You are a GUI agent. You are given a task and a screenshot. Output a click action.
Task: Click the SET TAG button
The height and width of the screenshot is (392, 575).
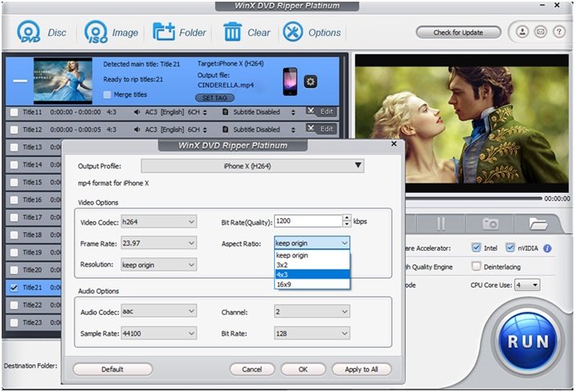pyautogui.click(x=215, y=98)
